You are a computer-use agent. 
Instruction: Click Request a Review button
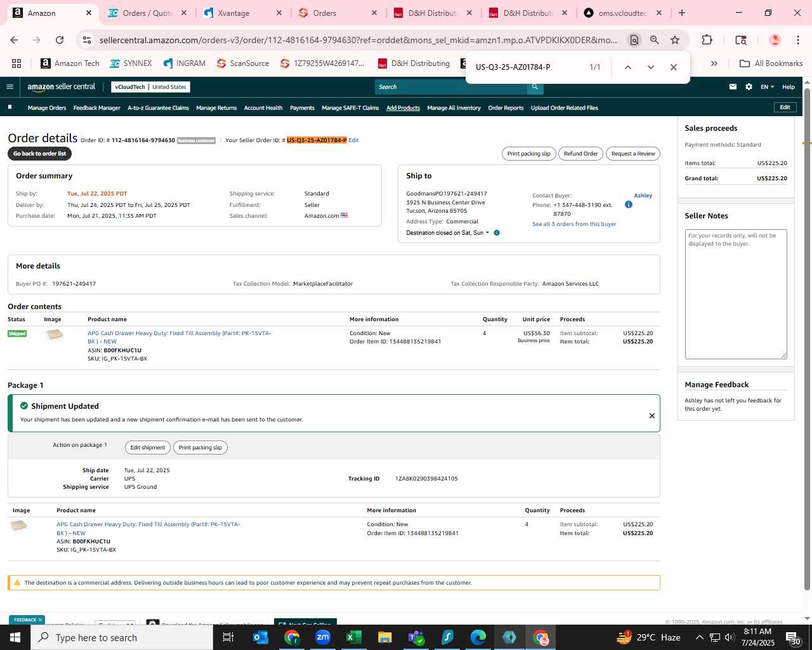coord(633,154)
